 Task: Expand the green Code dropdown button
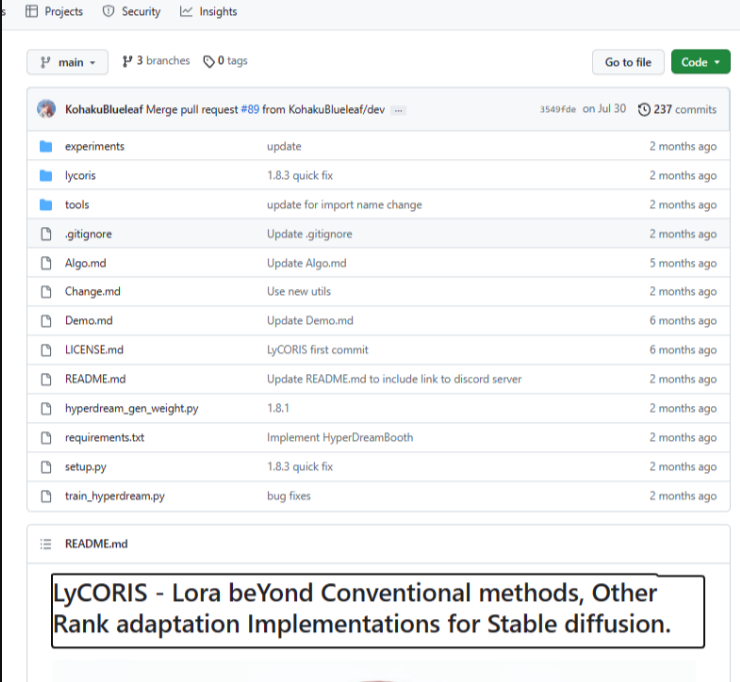coord(700,62)
